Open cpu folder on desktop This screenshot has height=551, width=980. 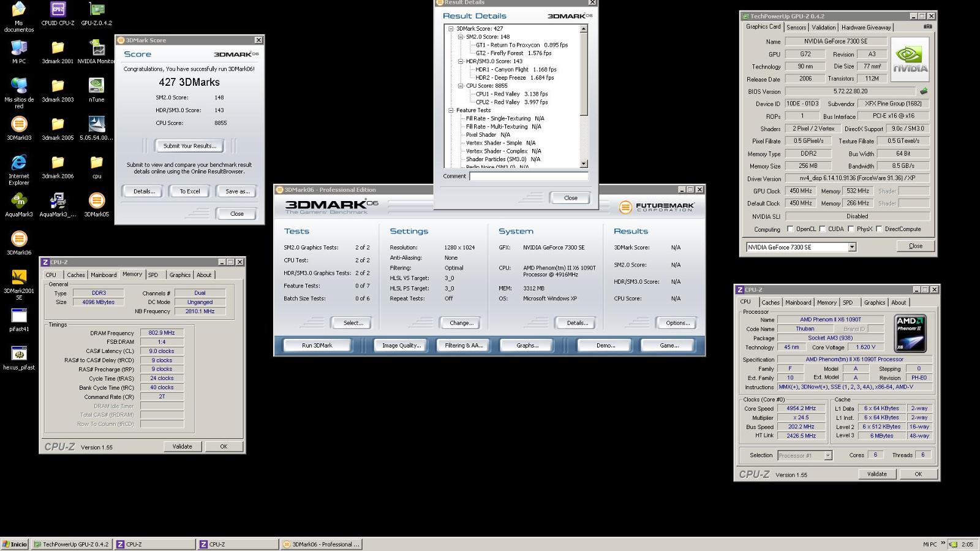pyautogui.click(x=97, y=167)
